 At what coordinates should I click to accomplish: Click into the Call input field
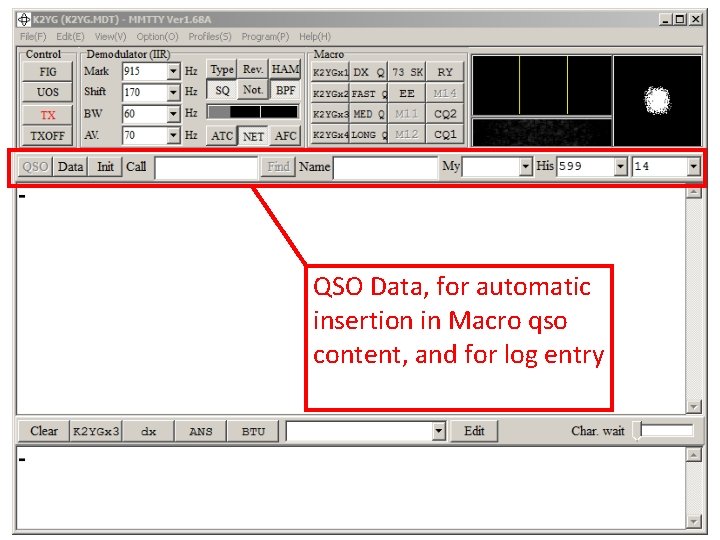(206, 168)
